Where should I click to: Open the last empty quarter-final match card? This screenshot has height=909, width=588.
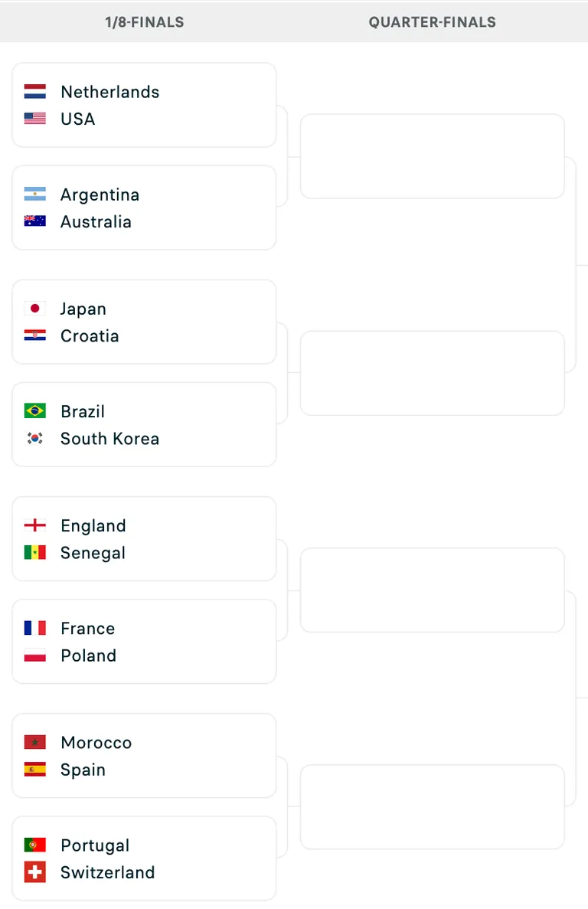coord(432,807)
